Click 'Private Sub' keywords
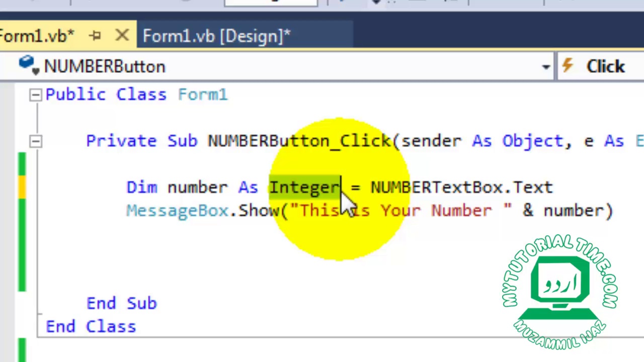 (x=141, y=141)
